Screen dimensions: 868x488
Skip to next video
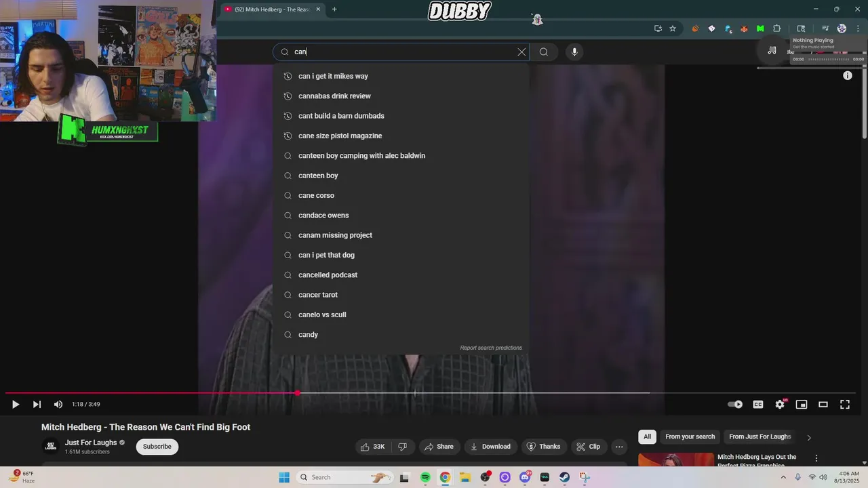[37, 405]
